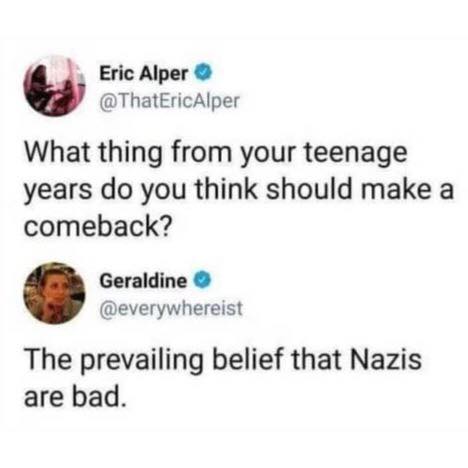Click the verified badge beside Geraldine
The height and width of the screenshot is (468, 468).
click(x=202, y=281)
